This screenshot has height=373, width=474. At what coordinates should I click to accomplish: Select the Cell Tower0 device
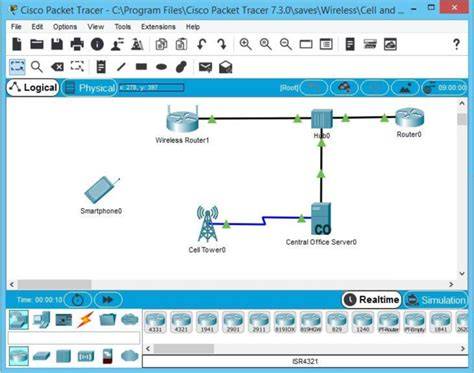coord(207,224)
